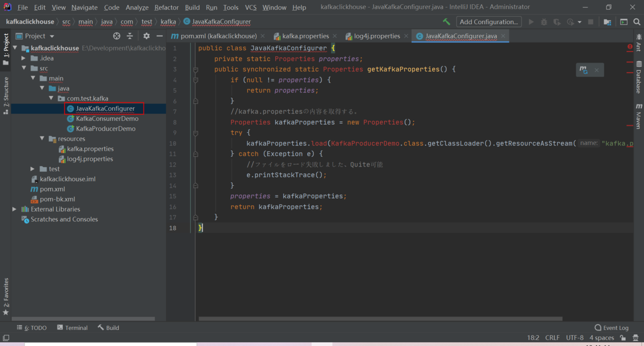Open the Project view selector dropdown
This screenshot has width=644, height=346.
[35, 36]
